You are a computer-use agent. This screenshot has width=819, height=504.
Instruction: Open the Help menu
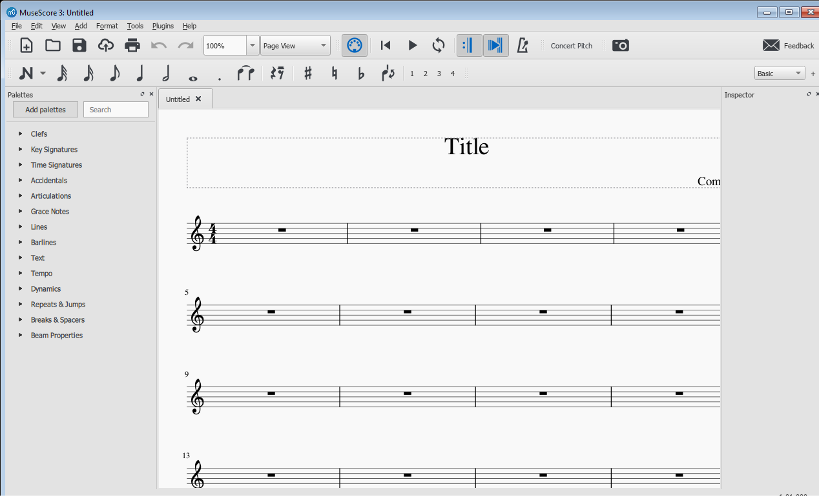(x=189, y=26)
